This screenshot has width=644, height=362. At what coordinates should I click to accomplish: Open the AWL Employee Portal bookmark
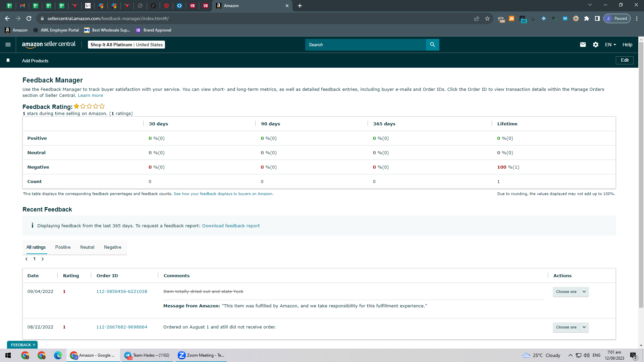point(56,30)
